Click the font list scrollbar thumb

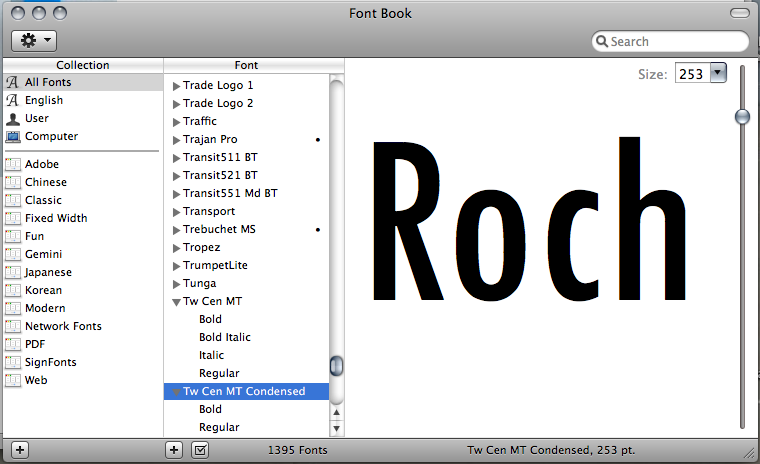click(336, 366)
